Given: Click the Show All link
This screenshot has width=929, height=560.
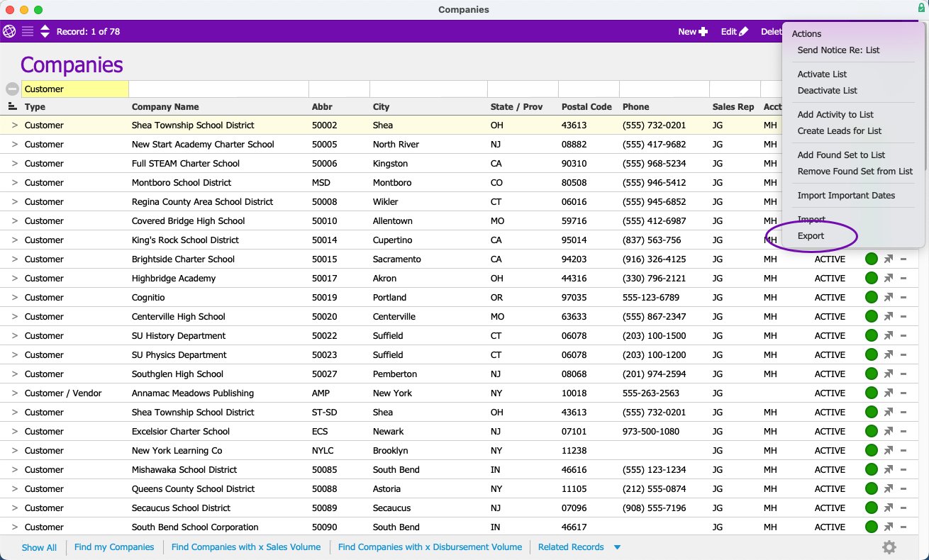Looking at the screenshot, I should tap(39, 547).
